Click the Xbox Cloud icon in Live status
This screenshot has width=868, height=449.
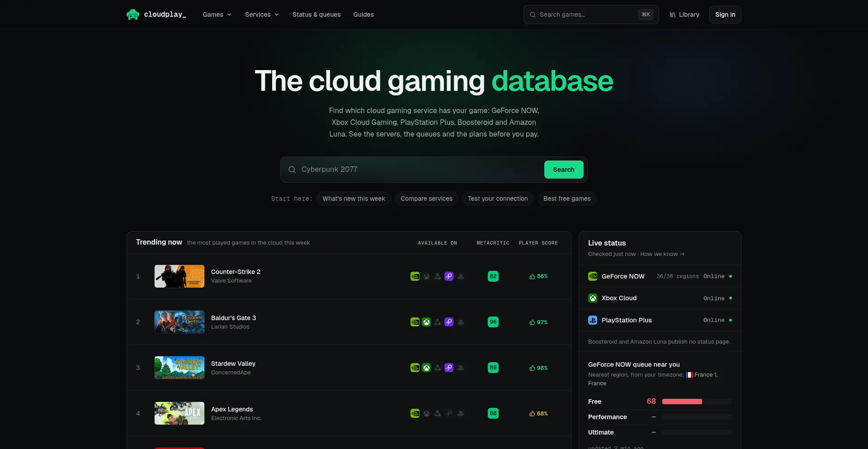tap(593, 298)
